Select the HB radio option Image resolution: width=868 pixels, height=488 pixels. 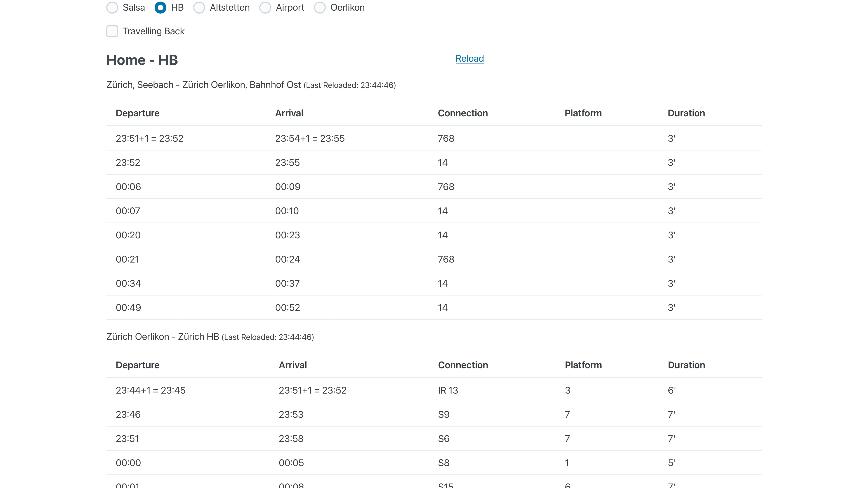point(160,7)
